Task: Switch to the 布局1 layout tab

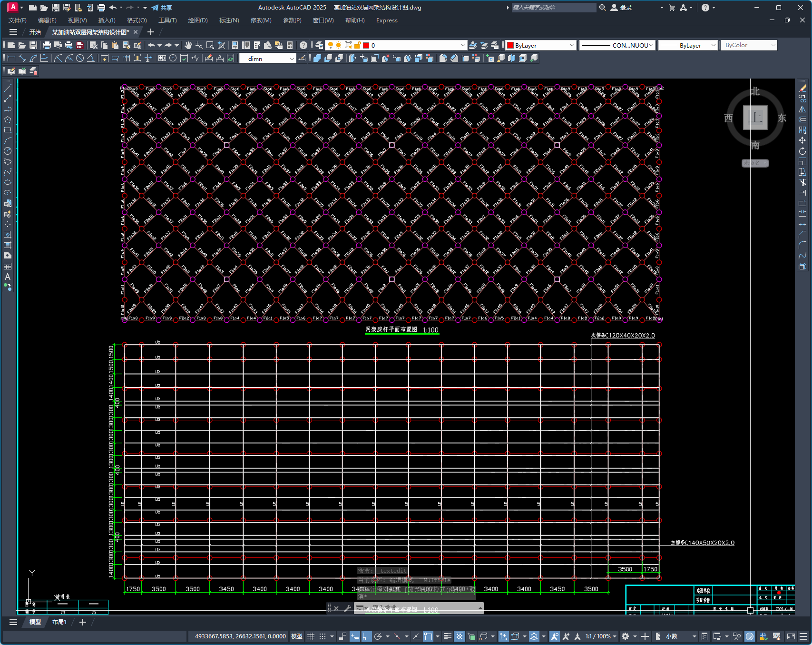Action: (59, 622)
